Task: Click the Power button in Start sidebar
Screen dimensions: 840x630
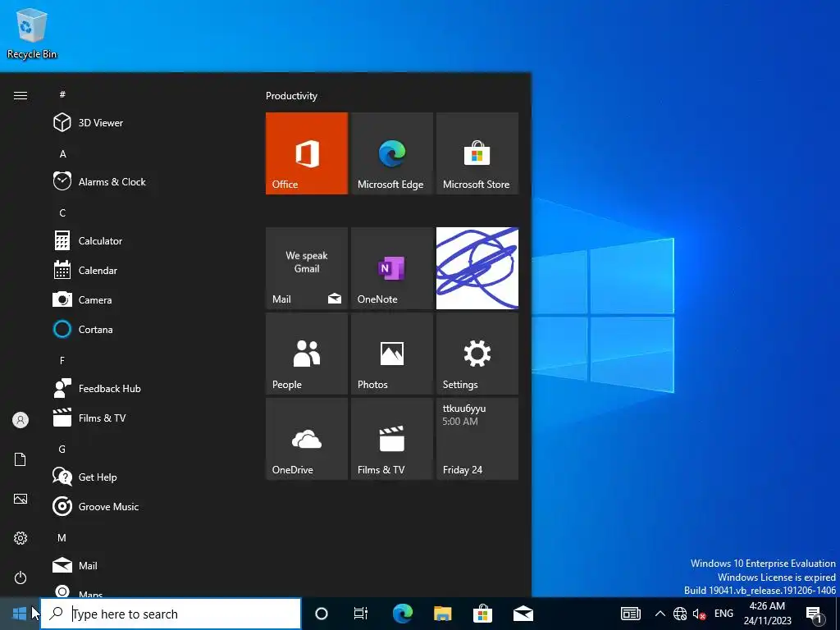Action: point(21,577)
